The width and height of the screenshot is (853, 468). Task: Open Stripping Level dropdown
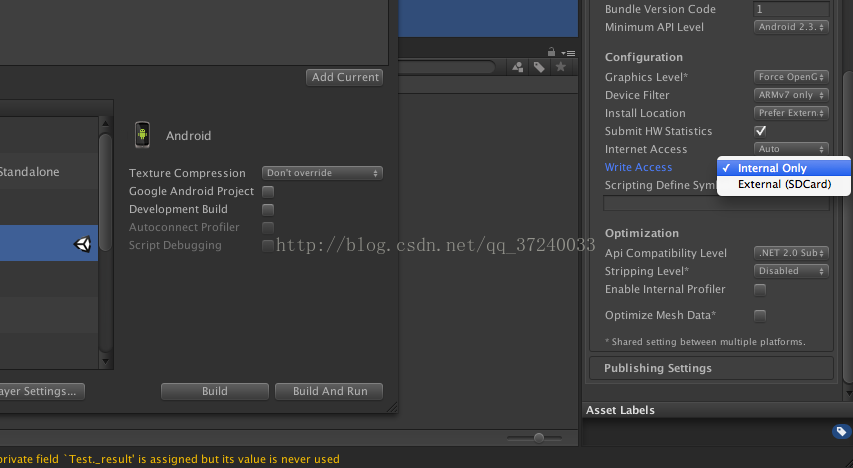tap(791, 270)
